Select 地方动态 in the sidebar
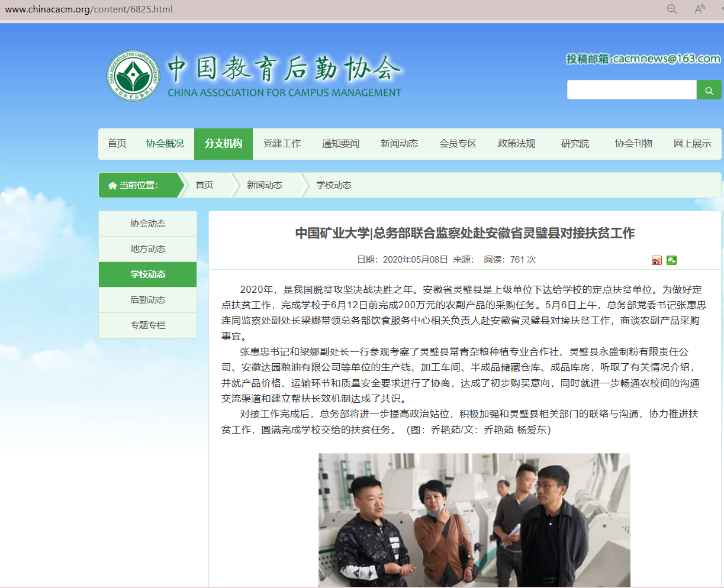724x588 pixels. tap(148, 249)
